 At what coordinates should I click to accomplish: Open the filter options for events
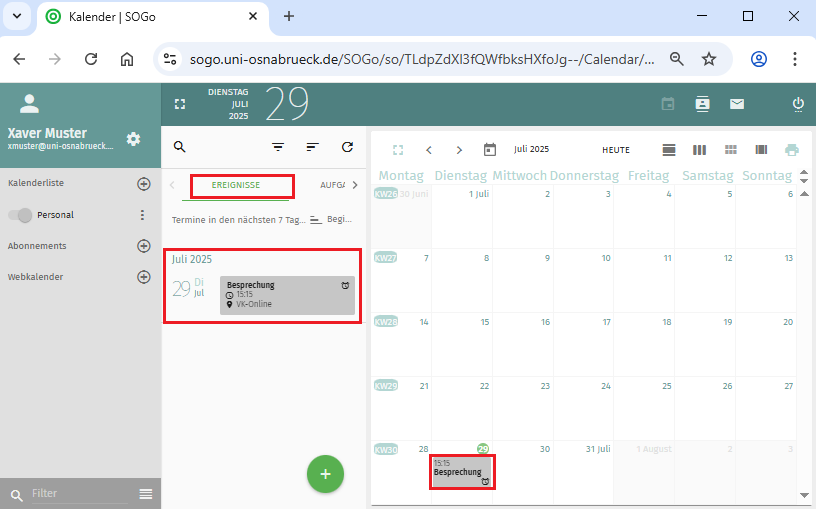pos(278,147)
